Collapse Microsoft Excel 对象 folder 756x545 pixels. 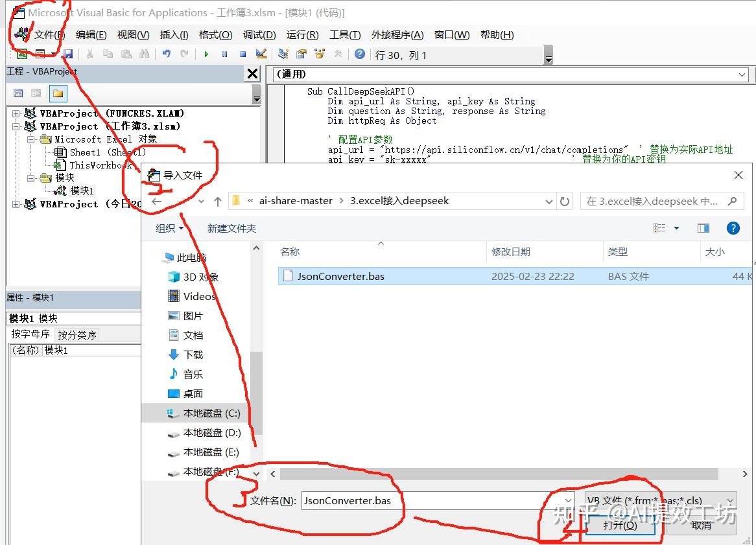(x=31, y=140)
